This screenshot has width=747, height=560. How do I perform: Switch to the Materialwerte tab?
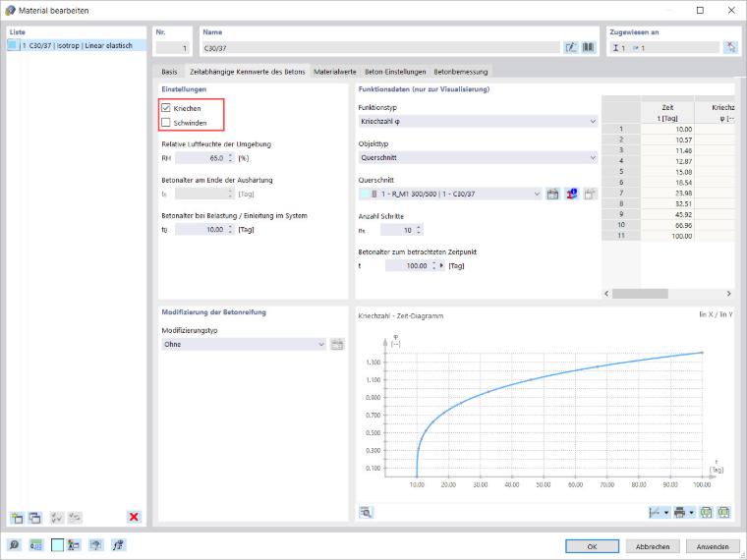pyautogui.click(x=335, y=72)
